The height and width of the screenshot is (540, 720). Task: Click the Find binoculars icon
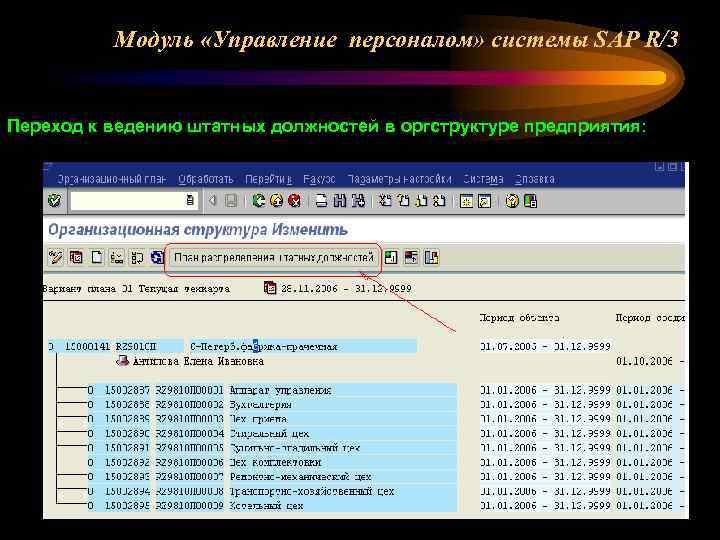click(340, 201)
